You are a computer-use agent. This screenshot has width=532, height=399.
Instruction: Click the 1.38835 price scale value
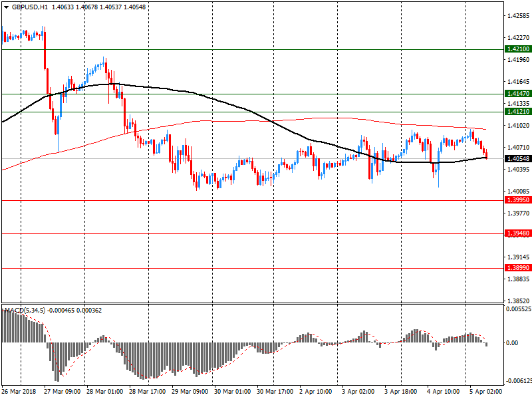(x=519, y=279)
